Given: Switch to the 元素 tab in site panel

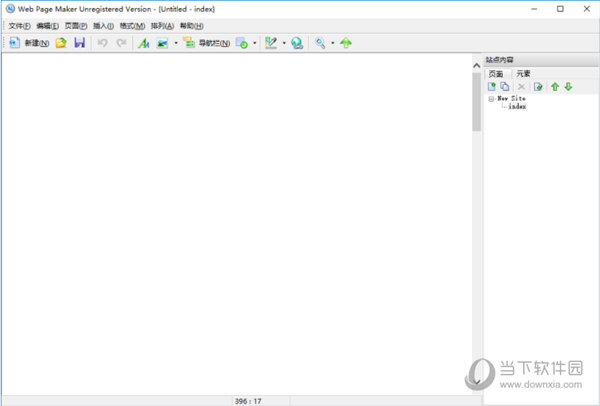Looking at the screenshot, I should point(523,73).
